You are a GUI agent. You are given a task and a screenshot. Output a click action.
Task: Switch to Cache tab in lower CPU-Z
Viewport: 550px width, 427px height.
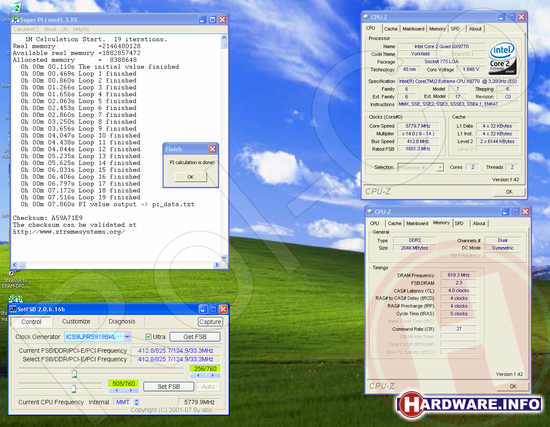click(x=395, y=223)
